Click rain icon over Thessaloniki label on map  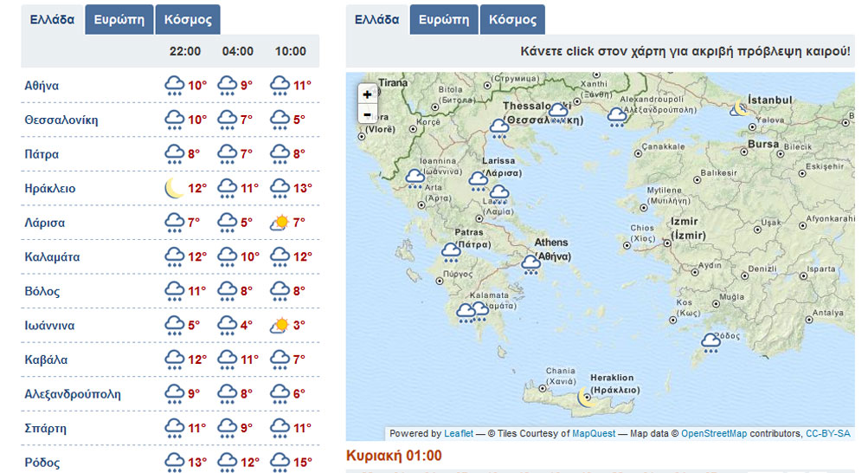tap(558, 113)
